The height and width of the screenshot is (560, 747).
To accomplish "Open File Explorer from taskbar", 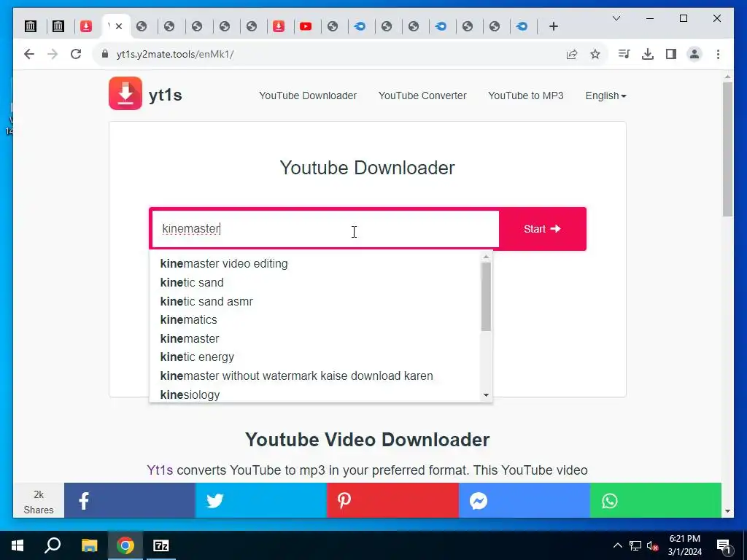I will 89,545.
